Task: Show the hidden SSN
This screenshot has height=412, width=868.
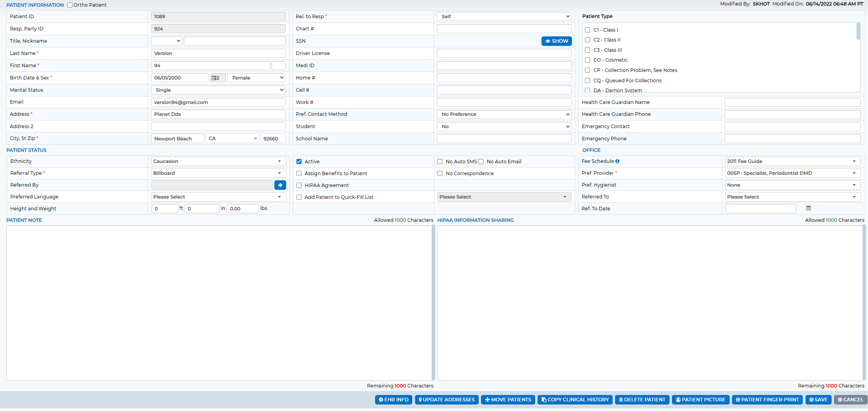Action: click(x=557, y=41)
